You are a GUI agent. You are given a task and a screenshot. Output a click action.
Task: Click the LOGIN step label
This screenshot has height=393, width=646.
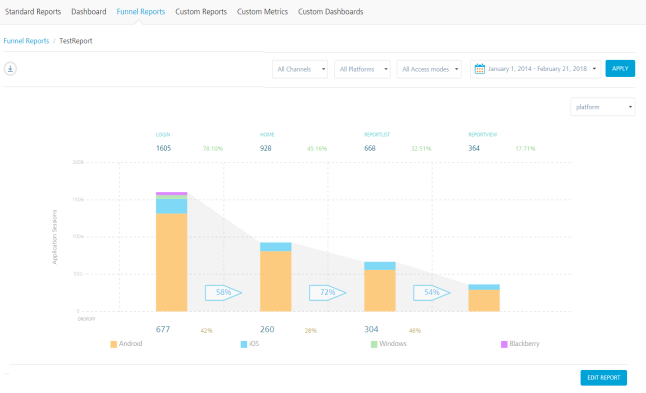163,135
